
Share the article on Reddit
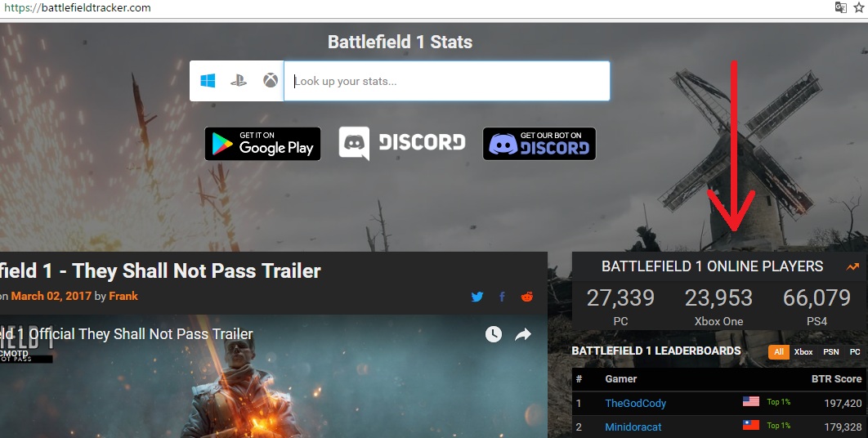coord(527,297)
